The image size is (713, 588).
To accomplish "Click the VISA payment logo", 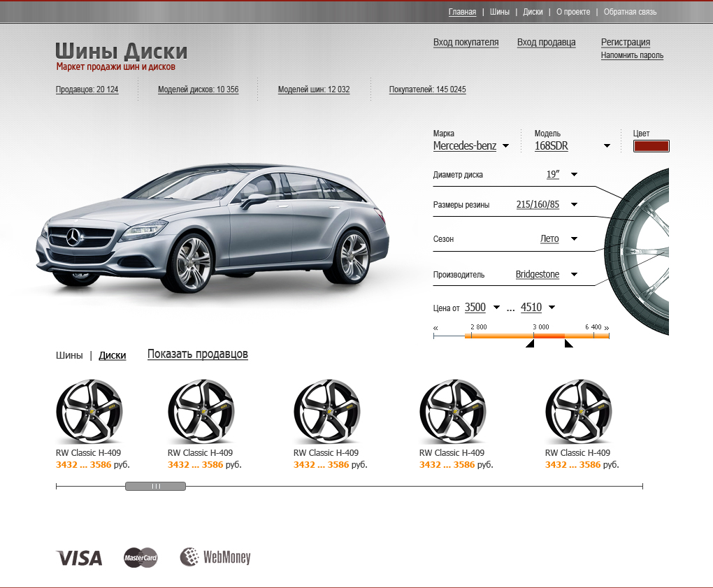I will (79, 558).
